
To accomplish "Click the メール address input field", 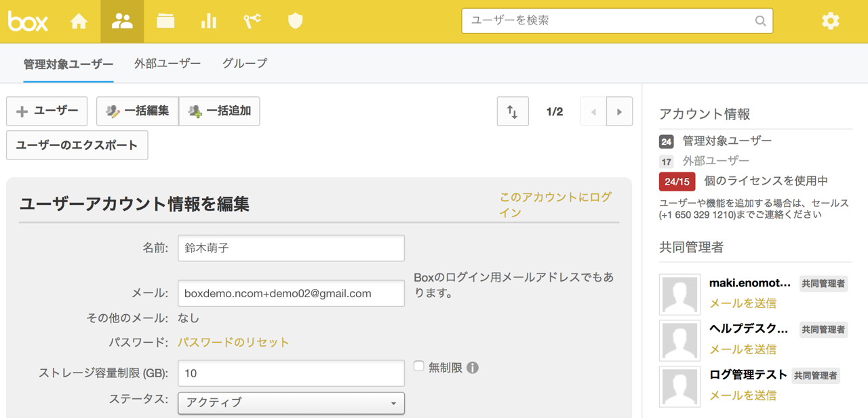I will [291, 294].
